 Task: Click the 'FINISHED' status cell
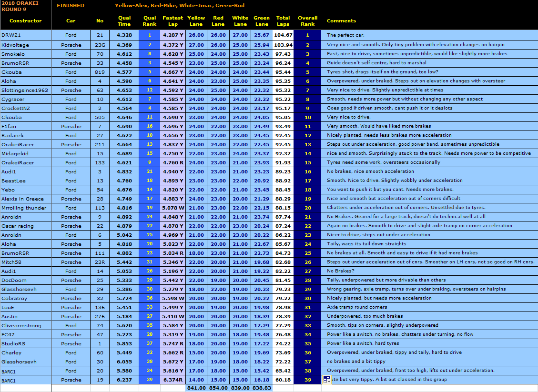point(71,6)
